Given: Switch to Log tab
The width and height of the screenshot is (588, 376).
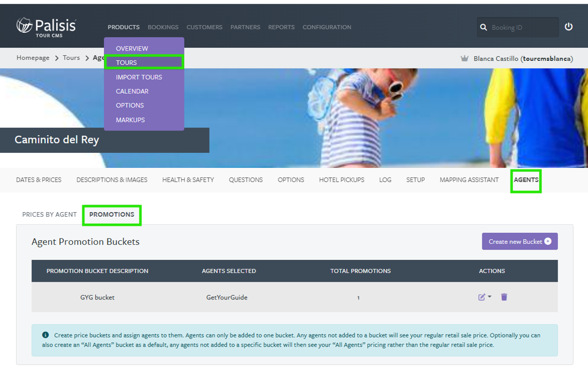Looking at the screenshot, I should (385, 179).
